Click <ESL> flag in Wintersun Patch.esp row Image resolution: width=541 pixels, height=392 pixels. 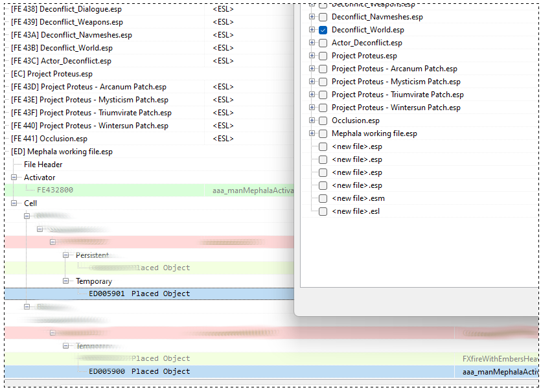pos(224,126)
